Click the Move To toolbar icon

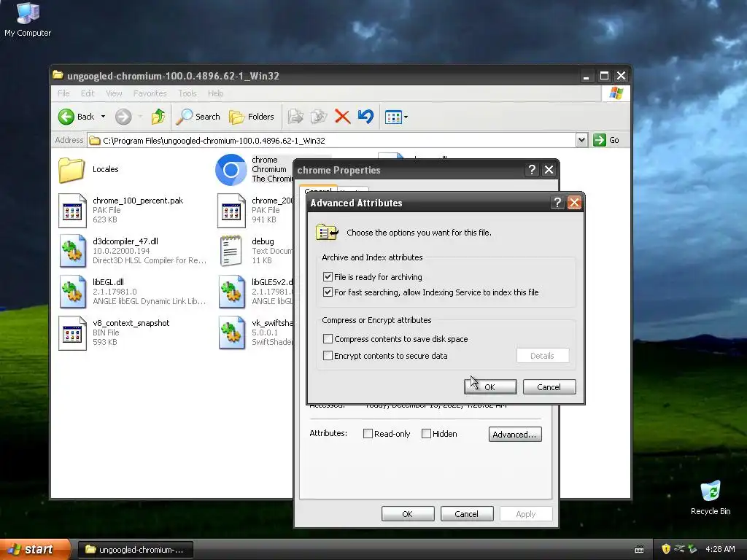tap(295, 117)
